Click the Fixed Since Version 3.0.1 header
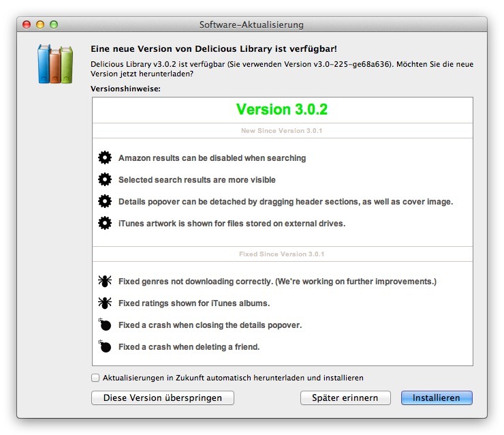Screen dimensions: 504x435 (x=282, y=254)
